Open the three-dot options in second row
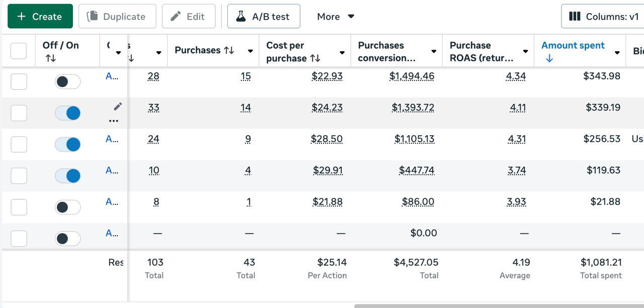Image resolution: width=644 pixels, height=308 pixels. click(x=114, y=121)
